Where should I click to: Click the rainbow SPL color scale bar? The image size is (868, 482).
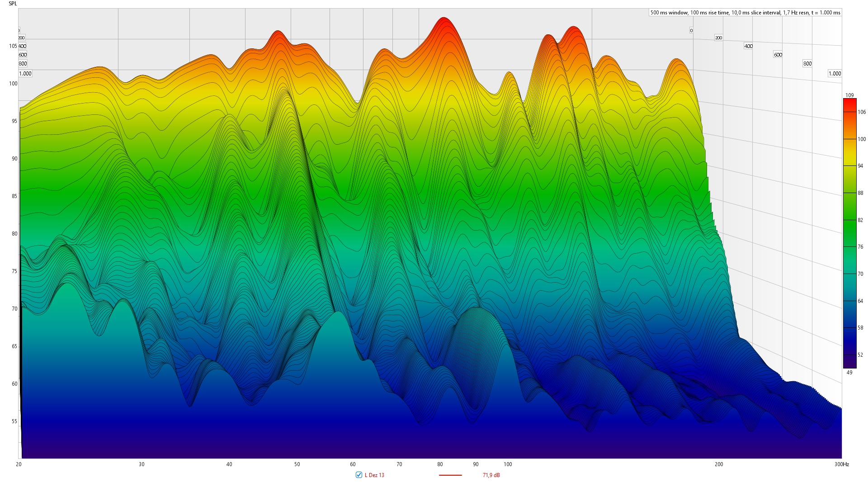click(x=849, y=233)
